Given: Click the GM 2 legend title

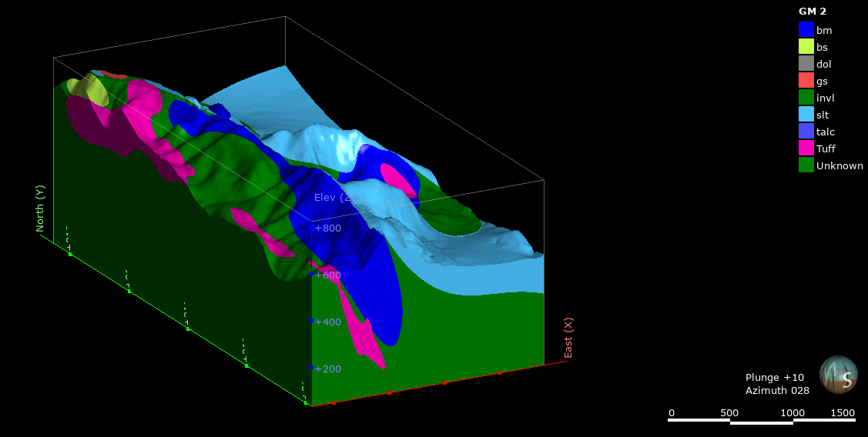Looking at the screenshot, I should (x=813, y=12).
